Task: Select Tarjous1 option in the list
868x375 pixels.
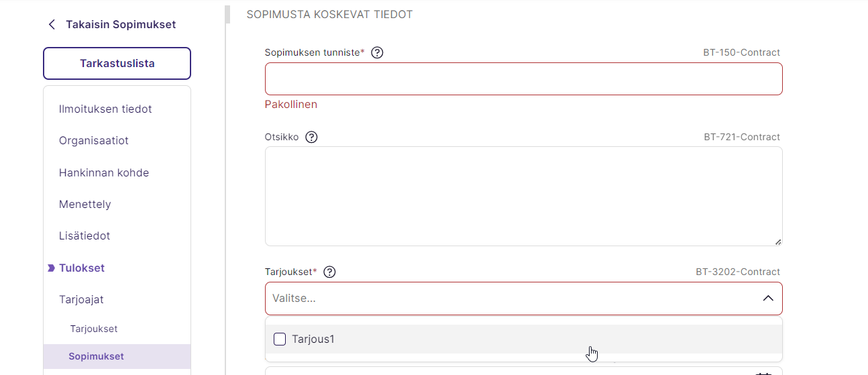Action: 523,339
